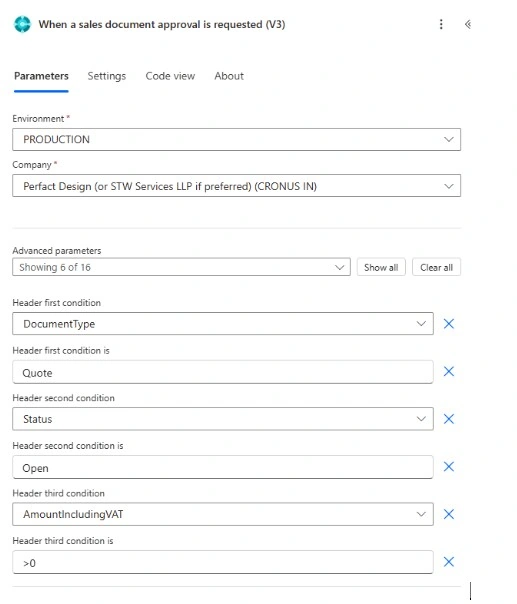Open the Advanced parameters Showing 6 of 16 dropdown
517x604 pixels.
click(x=181, y=267)
